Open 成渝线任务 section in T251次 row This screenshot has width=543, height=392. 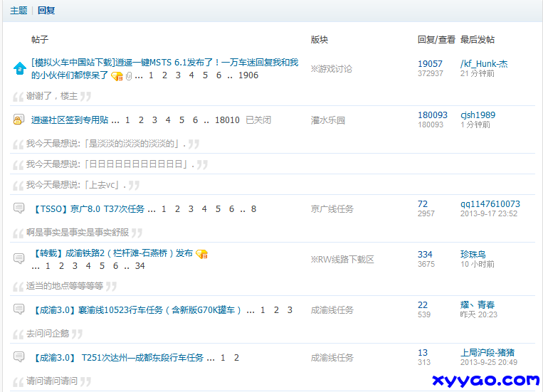point(332,358)
